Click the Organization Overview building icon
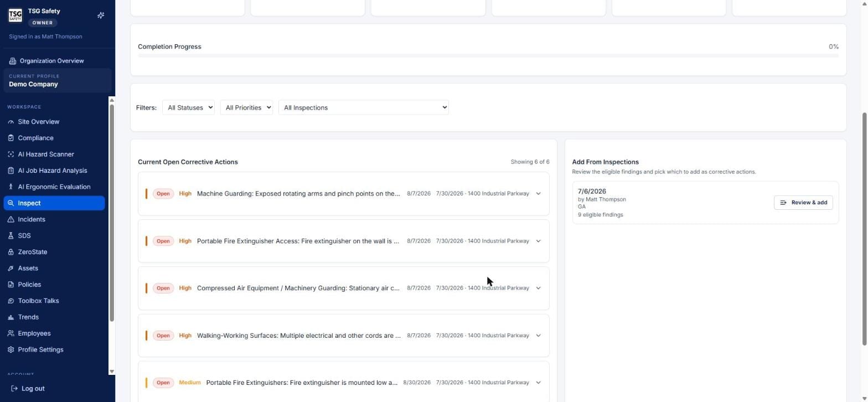This screenshot has height=402, width=868. pyautogui.click(x=13, y=61)
